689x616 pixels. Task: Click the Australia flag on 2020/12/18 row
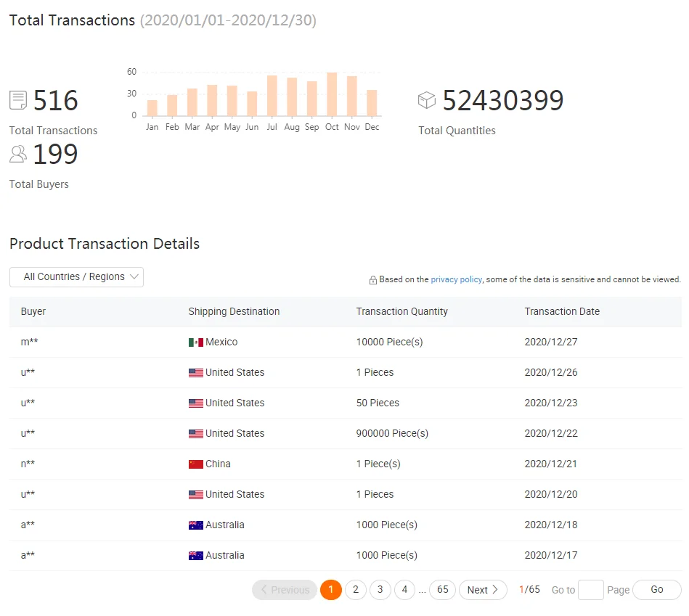point(195,525)
